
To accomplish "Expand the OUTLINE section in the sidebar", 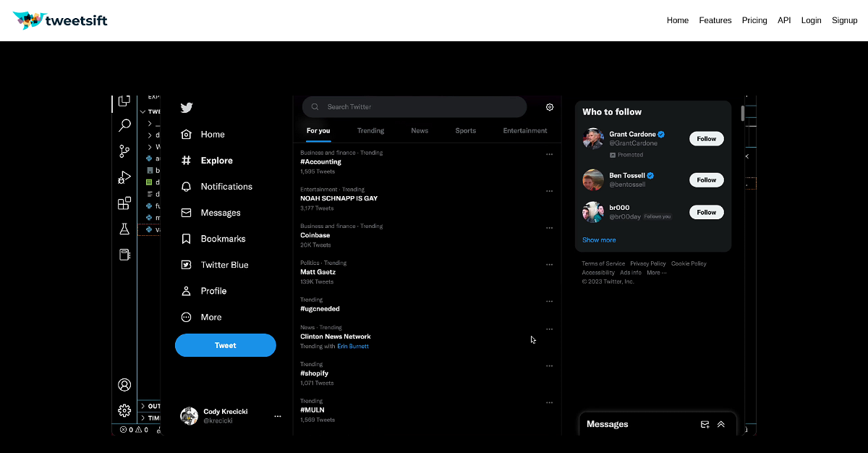I will [143, 407].
